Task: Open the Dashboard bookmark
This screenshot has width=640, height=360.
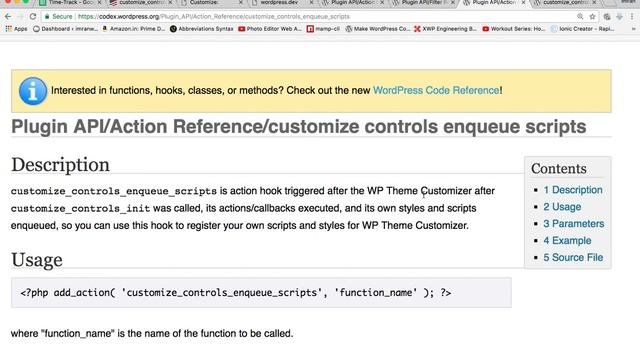Action: (x=66, y=29)
